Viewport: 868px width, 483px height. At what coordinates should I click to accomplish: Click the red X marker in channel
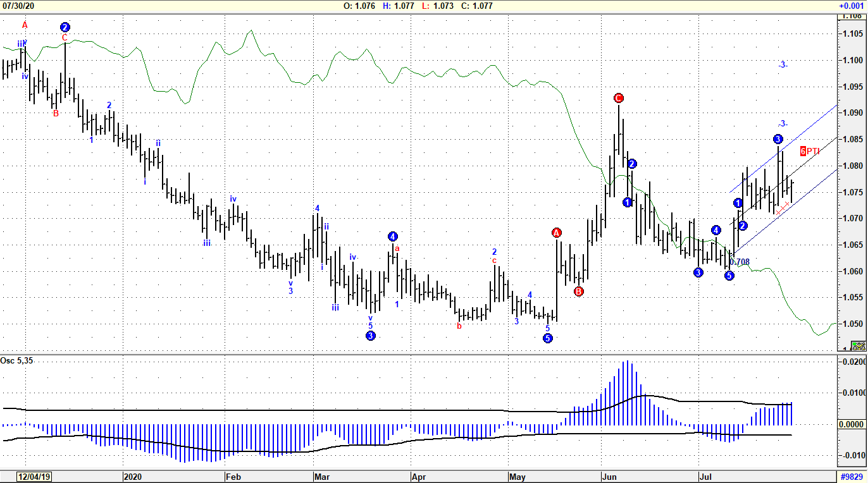[783, 208]
